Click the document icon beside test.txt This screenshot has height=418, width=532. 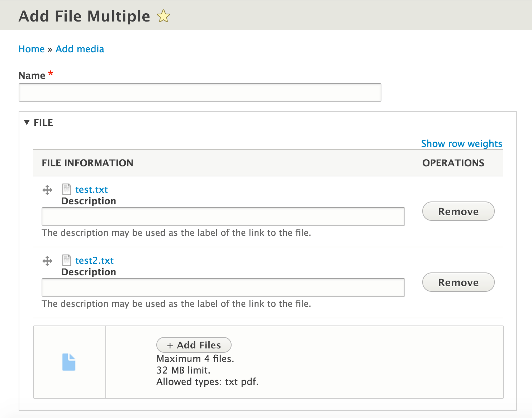click(67, 189)
